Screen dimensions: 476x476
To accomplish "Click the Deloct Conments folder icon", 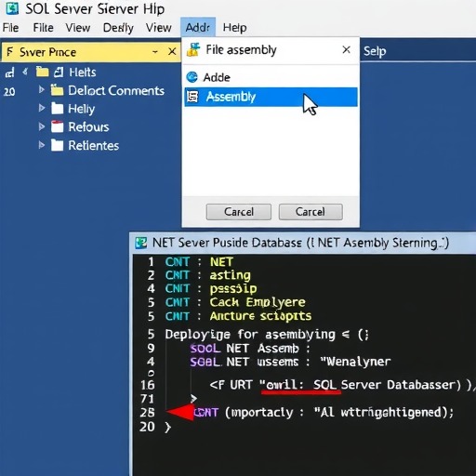I will click(x=57, y=90).
